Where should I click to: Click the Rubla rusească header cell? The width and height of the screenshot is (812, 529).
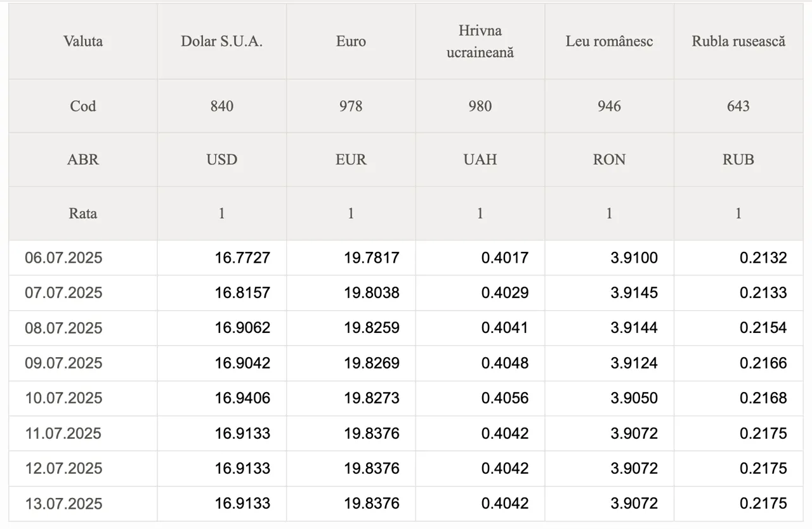click(x=738, y=42)
